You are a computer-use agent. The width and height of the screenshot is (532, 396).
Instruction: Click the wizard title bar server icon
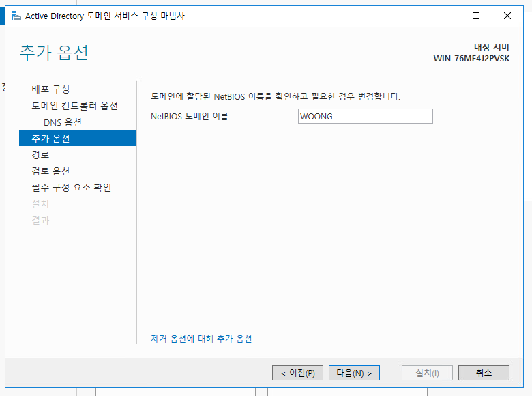(x=16, y=16)
